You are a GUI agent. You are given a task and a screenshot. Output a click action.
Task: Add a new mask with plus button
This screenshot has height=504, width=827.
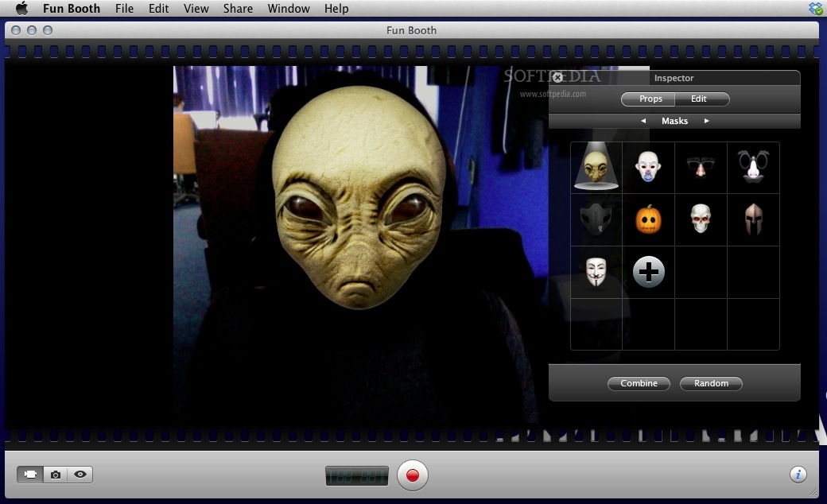click(x=648, y=272)
